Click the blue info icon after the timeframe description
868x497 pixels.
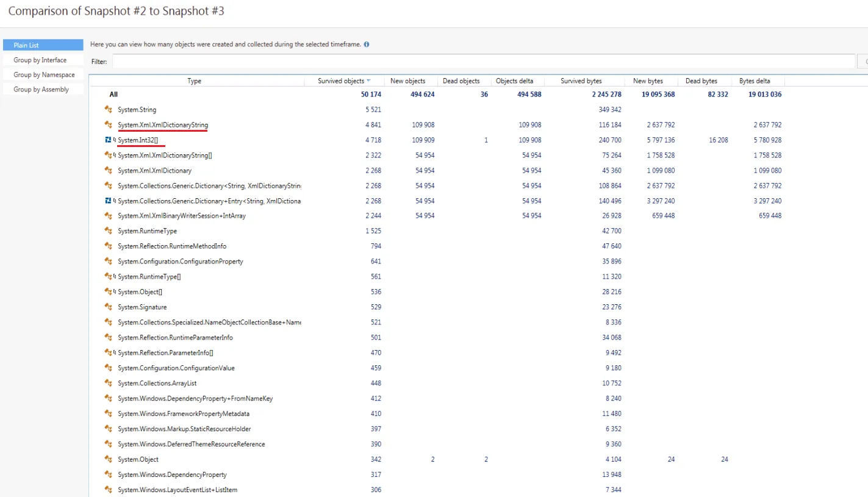coord(367,45)
